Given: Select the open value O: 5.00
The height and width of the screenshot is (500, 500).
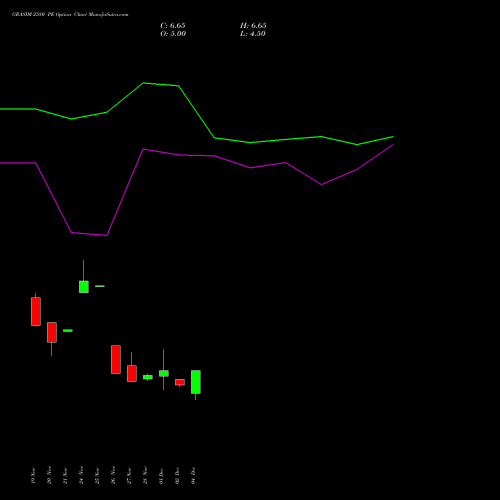Looking at the screenshot, I should click(173, 34).
